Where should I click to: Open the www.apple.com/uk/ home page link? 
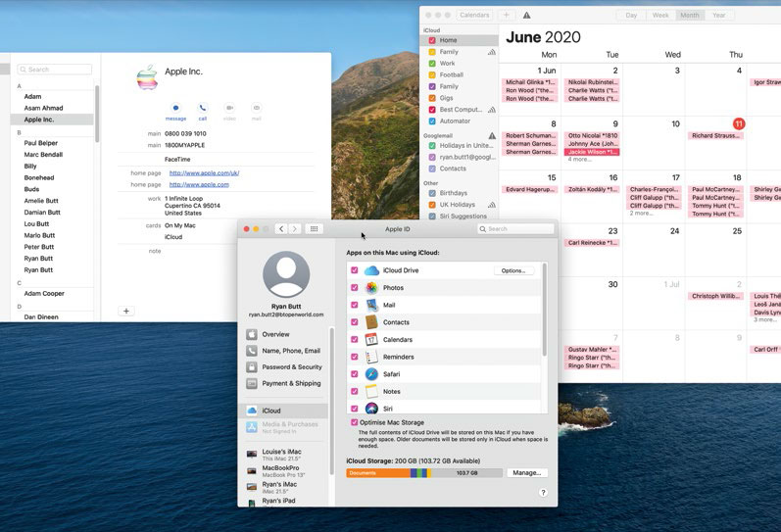[204, 172]
